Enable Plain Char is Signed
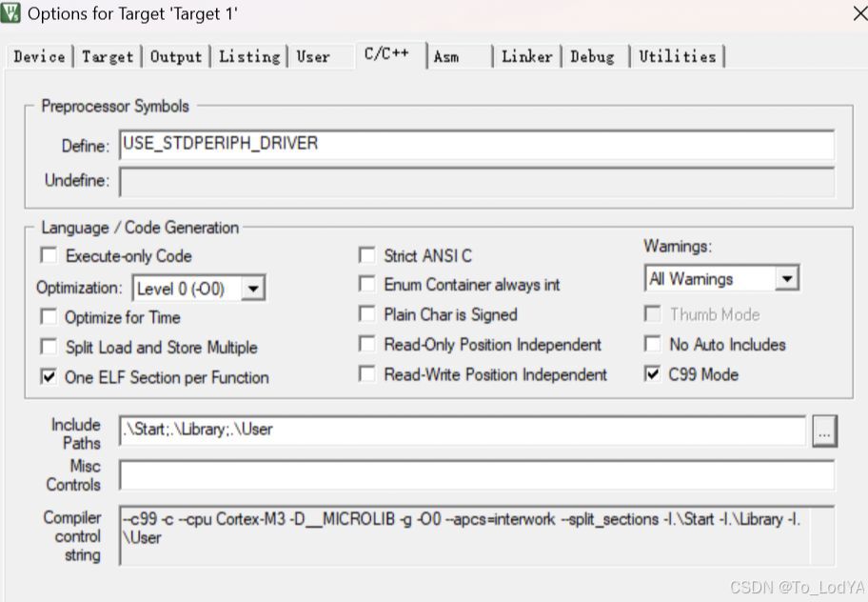 367,314
